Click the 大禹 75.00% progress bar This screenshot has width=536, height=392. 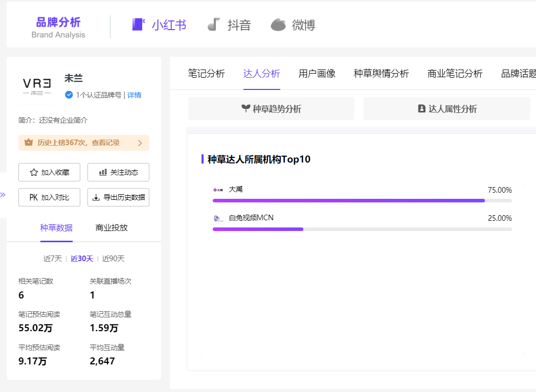point(362,201)
